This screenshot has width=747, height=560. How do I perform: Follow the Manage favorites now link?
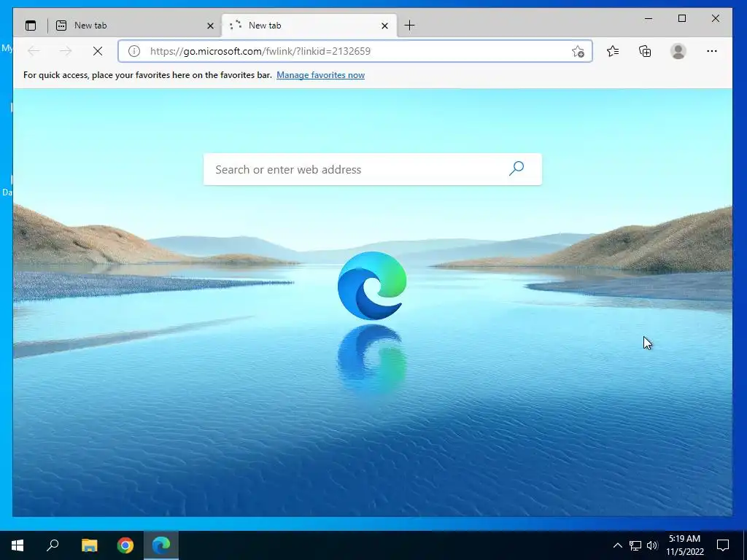click(x=321, y=75)
